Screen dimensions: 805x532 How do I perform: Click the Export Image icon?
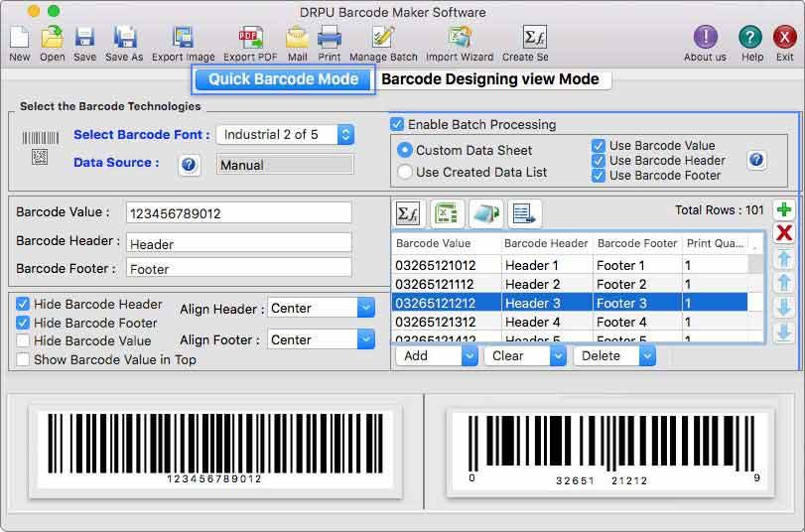[183, 37]
